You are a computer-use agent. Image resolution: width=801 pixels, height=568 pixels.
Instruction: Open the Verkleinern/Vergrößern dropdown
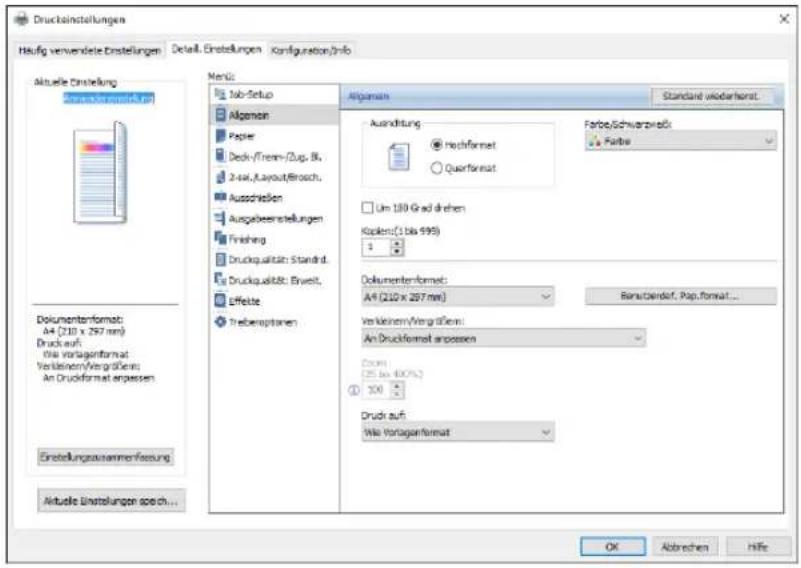504,338
